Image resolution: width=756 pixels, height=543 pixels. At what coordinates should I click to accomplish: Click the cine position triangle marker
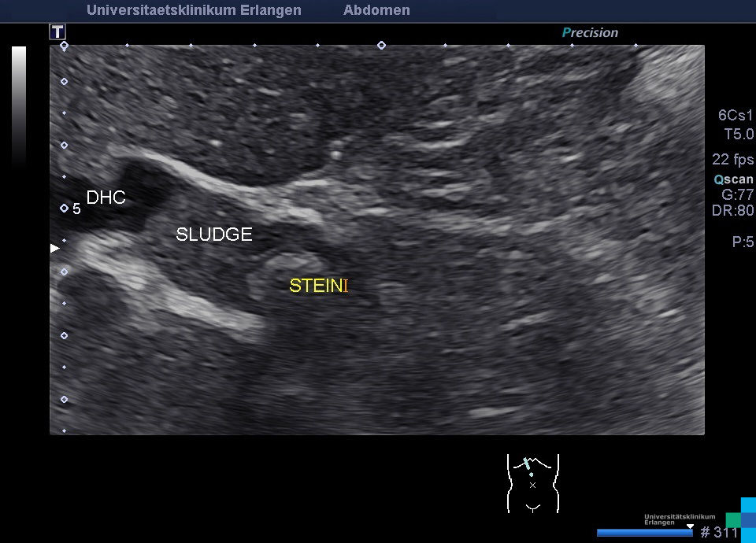click(x=691, y=526)
